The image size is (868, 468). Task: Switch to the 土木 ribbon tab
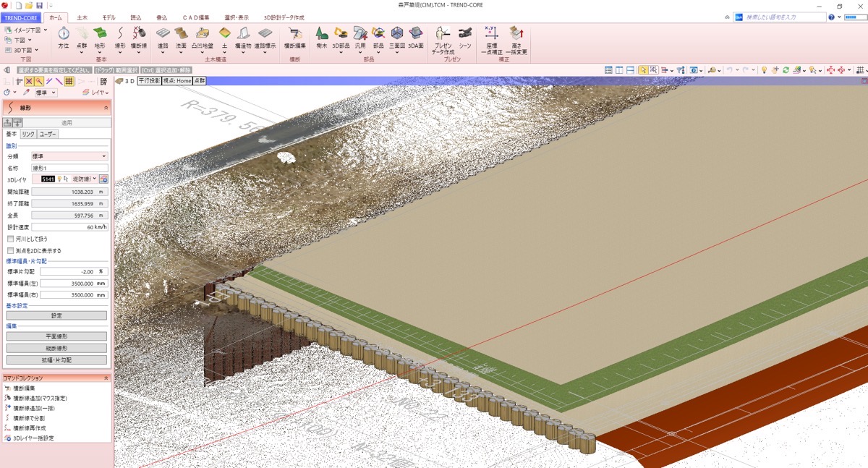tap(82, 17)
